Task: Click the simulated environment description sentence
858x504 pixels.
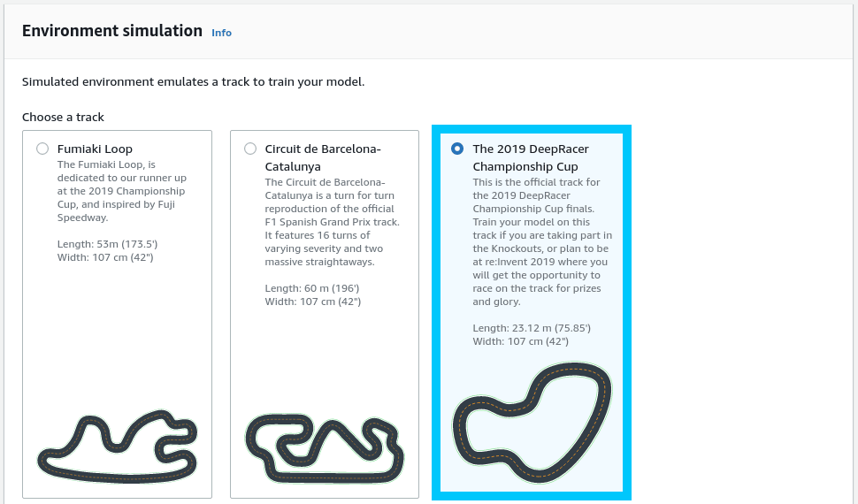Action: coord(193,82)
